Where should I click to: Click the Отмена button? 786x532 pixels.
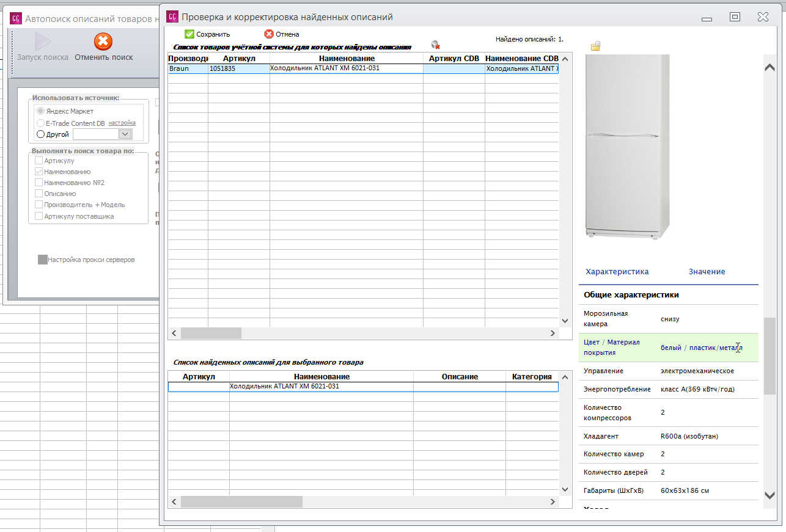[282, 34]
